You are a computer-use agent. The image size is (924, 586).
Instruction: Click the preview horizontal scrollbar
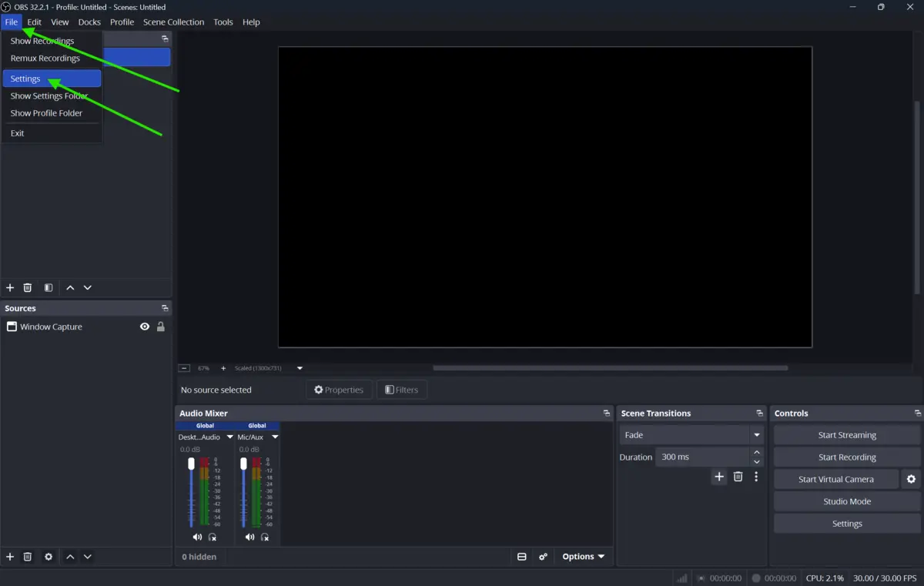(x=611, y=368)
